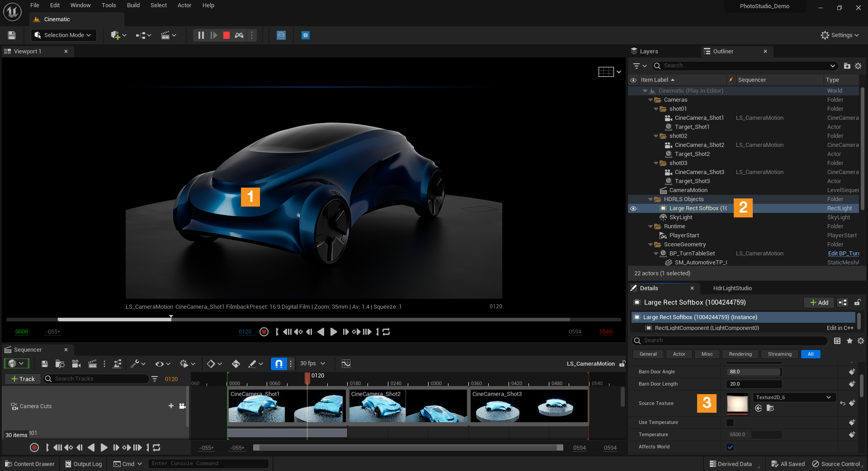Open the wrench actions menu in Sequencer

point(138,364)
